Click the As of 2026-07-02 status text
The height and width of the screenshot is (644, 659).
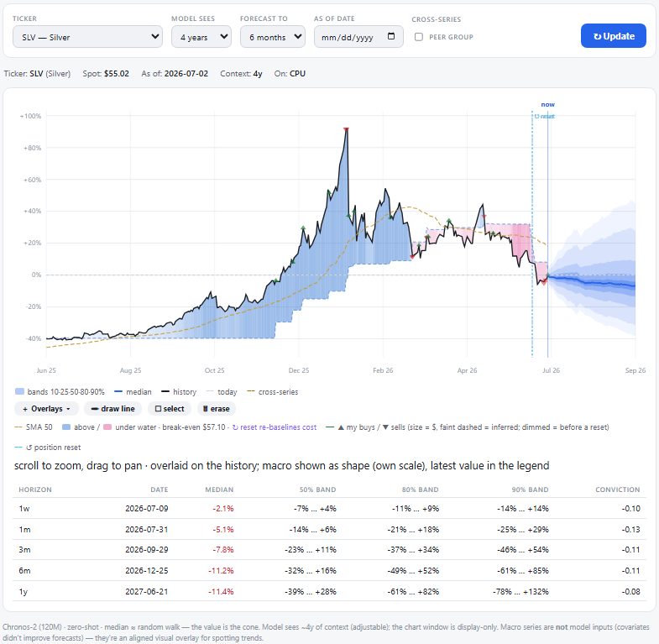point(175,74)
